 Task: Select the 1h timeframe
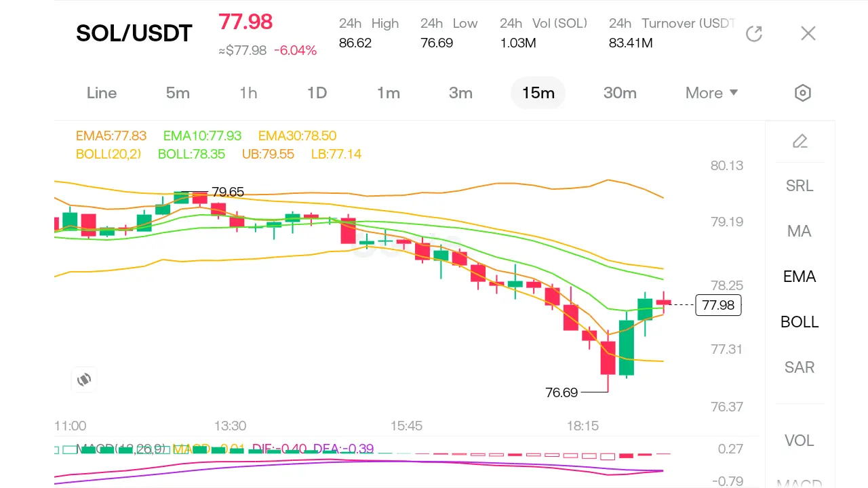click(248, 93)
